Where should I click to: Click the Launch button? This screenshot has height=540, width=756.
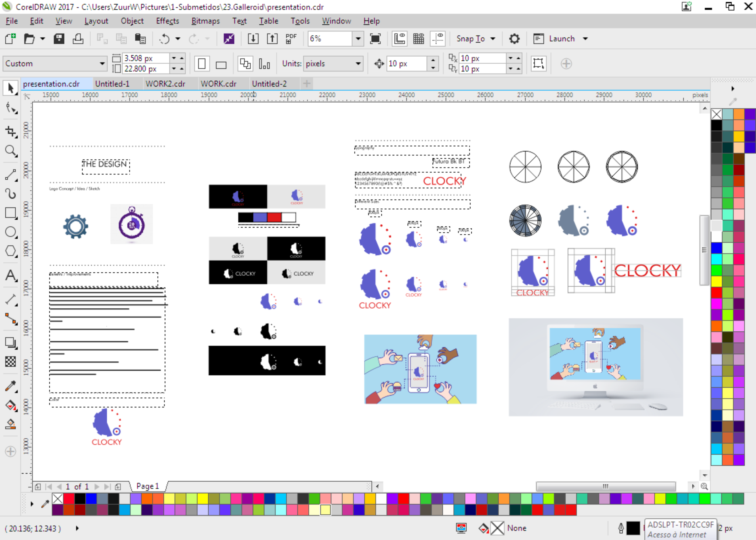click(x=561, y=39)
